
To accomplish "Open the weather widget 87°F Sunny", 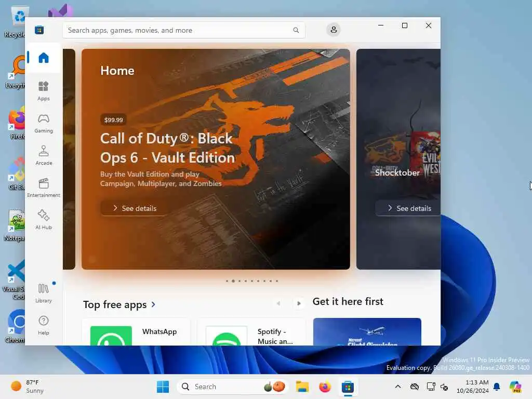I will tap(27, 387).
